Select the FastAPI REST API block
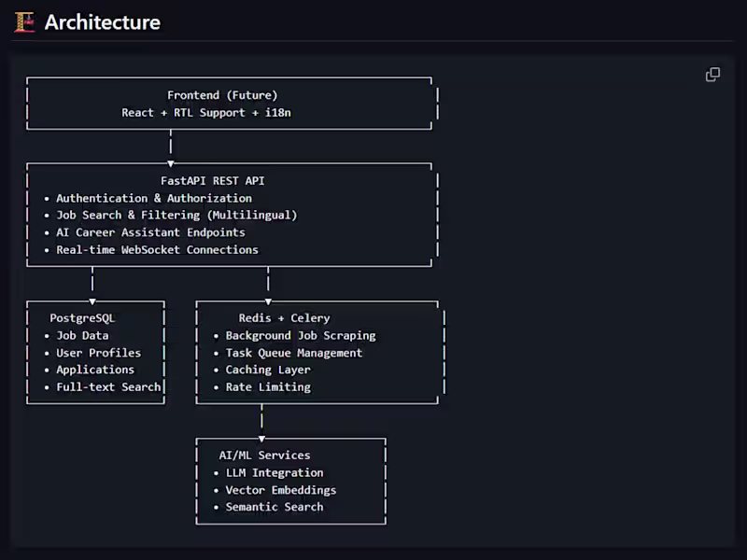The width and height of the screenshot is (747, 560). pos(230,215)
